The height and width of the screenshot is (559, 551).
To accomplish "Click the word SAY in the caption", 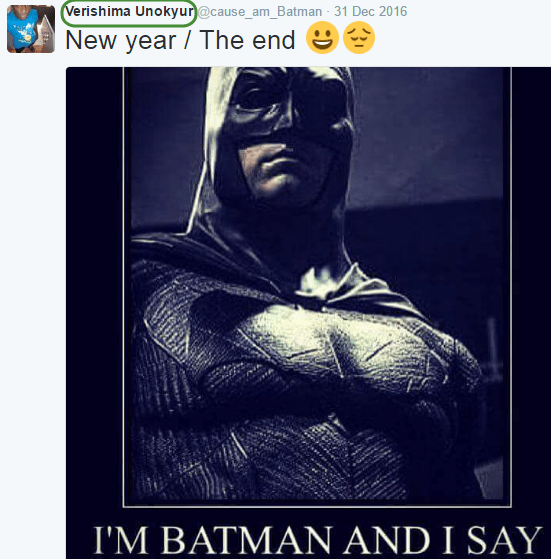I will coord(504,540).
